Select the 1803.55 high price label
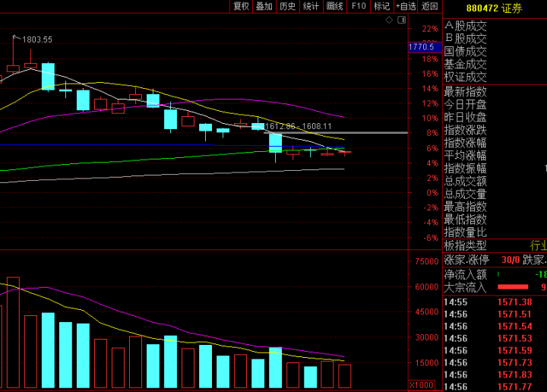This screenshot has height=392, width=547. tap(37, 40)
